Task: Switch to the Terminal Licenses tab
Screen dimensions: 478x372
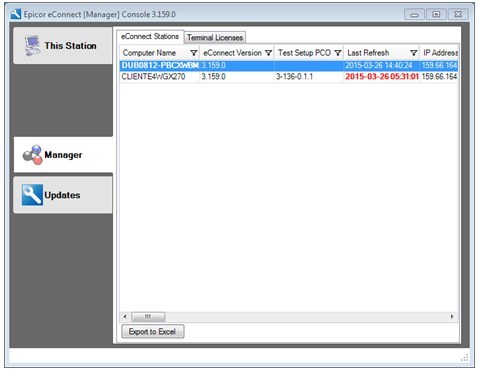Action: click(215, 38)
